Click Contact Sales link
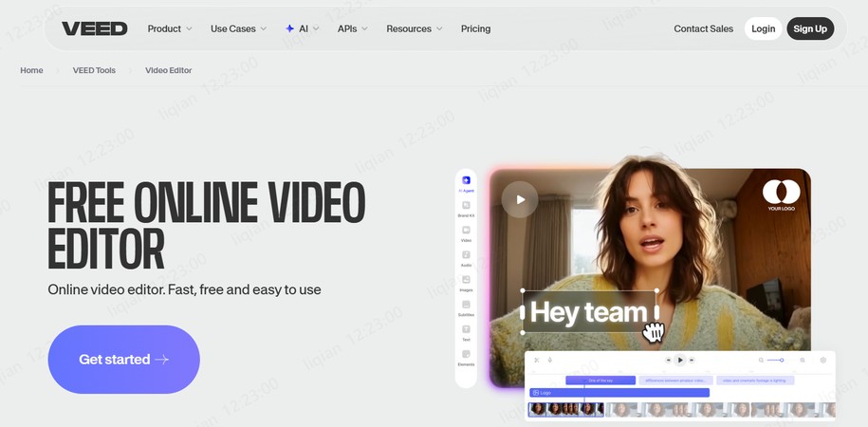The width and height of the screenshot is (868, 427). pos(703,28)
